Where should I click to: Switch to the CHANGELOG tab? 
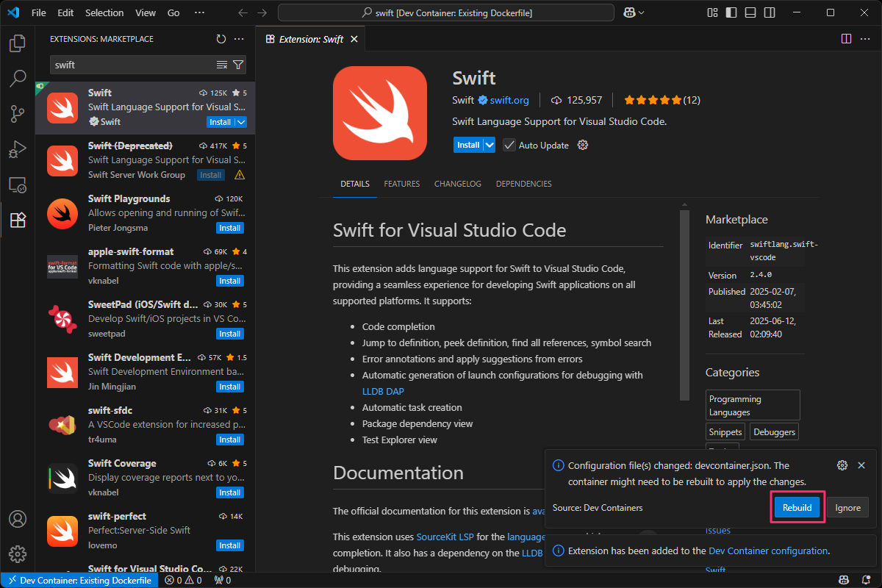coord(458,184)
